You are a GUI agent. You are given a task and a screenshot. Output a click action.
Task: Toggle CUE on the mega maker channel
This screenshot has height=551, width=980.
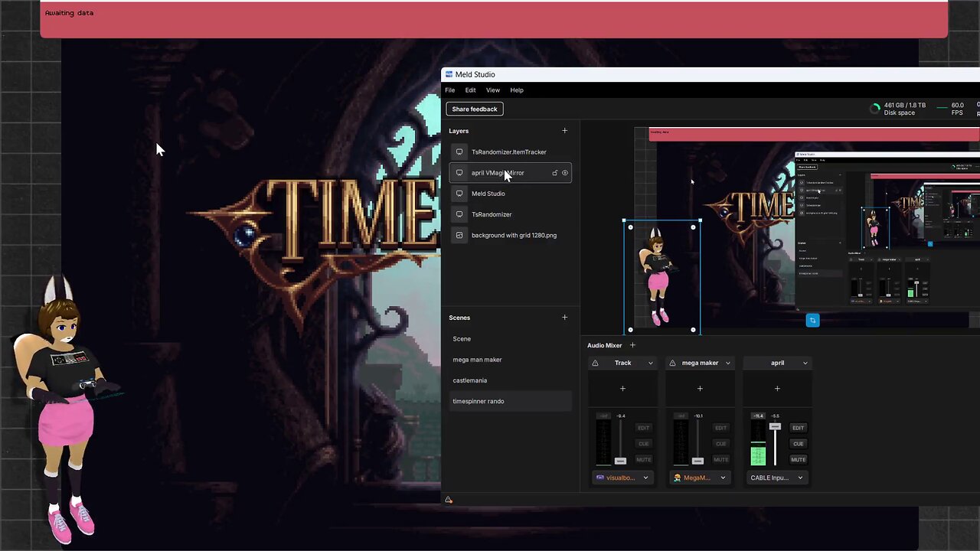pyautogui.click(x=720, y=444)
